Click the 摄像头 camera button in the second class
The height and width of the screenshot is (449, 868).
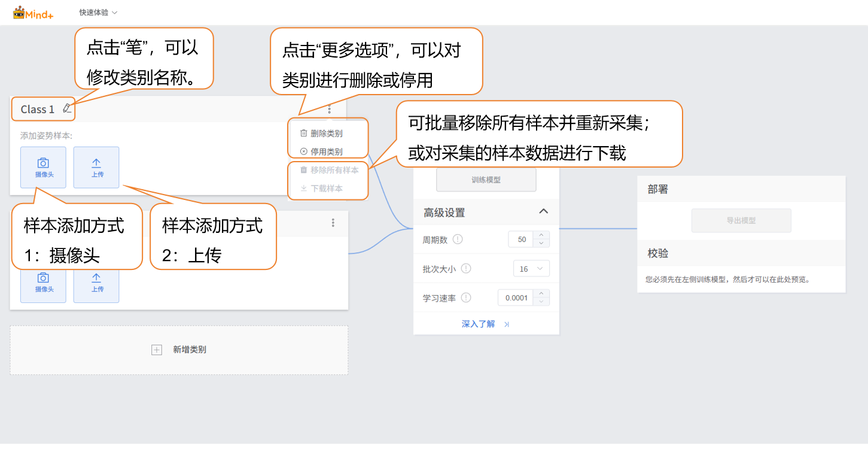pos(43,283)
